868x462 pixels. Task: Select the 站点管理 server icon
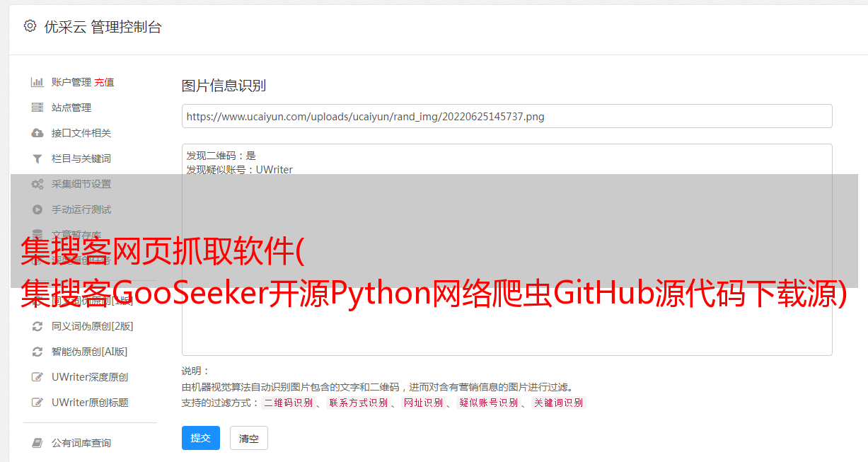click(x=37, y=108)
